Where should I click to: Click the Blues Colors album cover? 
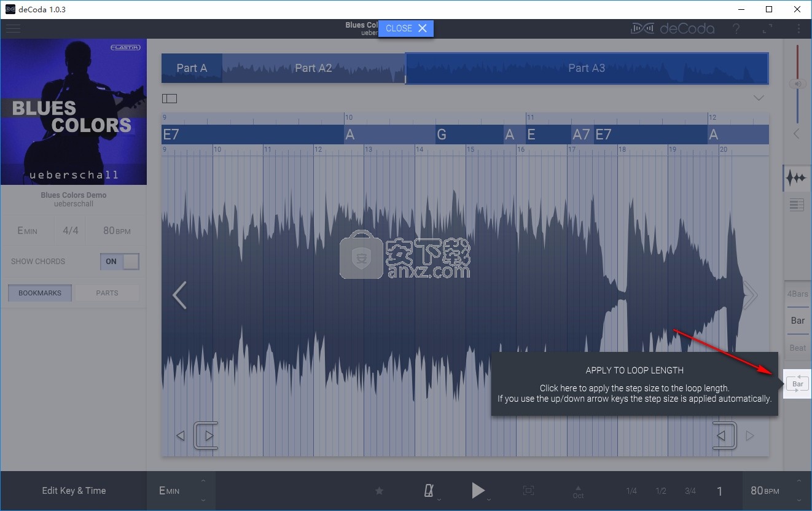(x=74, y=112)
